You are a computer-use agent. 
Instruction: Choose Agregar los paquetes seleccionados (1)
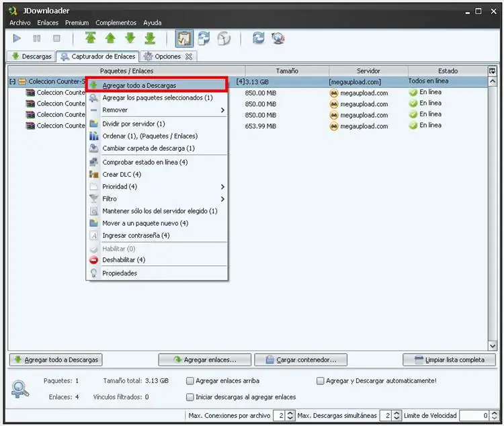pos(157,97)
